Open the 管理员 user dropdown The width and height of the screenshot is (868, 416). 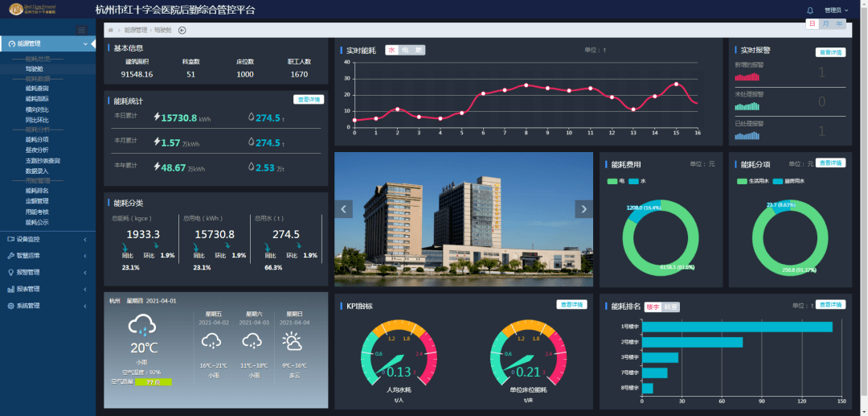[x=836, y=10]
